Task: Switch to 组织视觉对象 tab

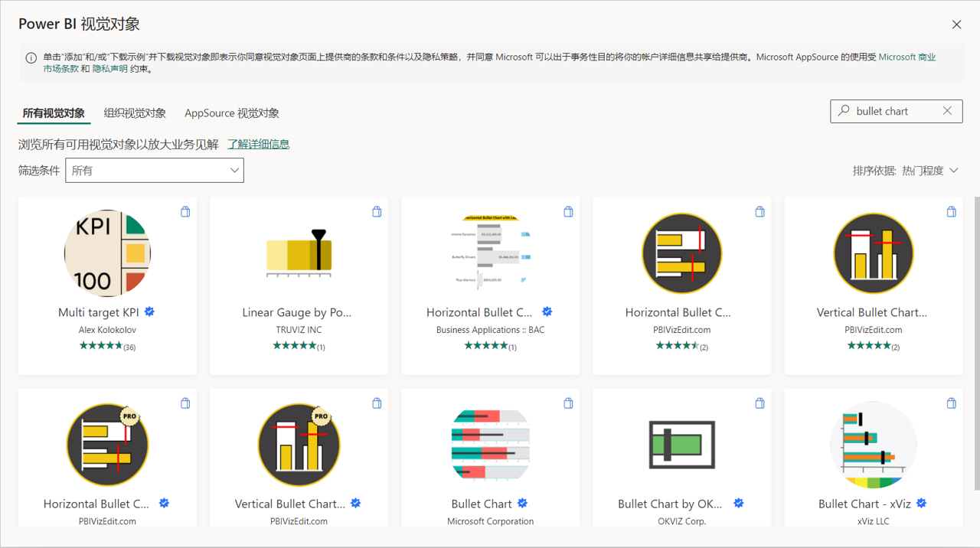Action: (x=135, y=113)
